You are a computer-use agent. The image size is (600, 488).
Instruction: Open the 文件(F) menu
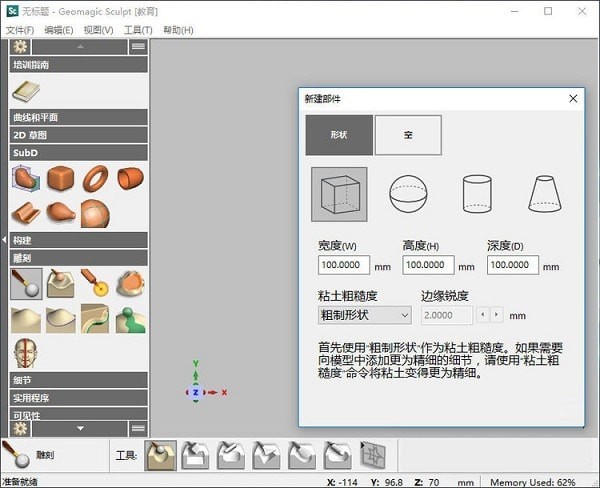[x=20, y=31]
